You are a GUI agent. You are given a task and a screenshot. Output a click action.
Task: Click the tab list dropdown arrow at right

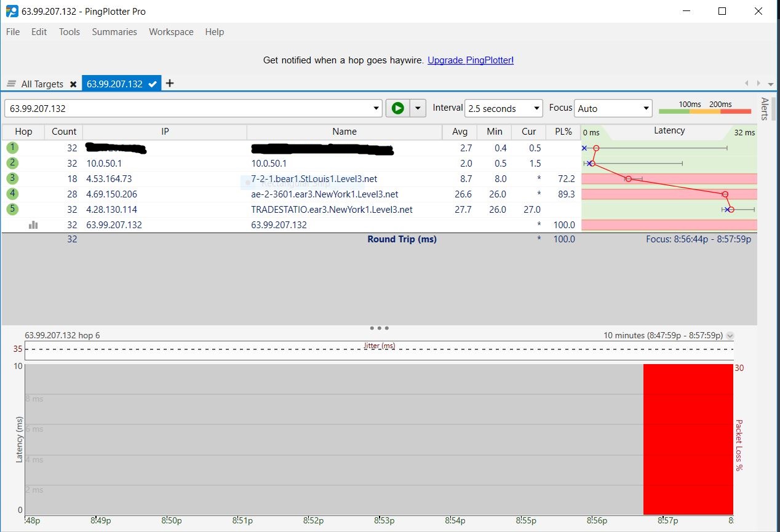click(x=770, y=84)
